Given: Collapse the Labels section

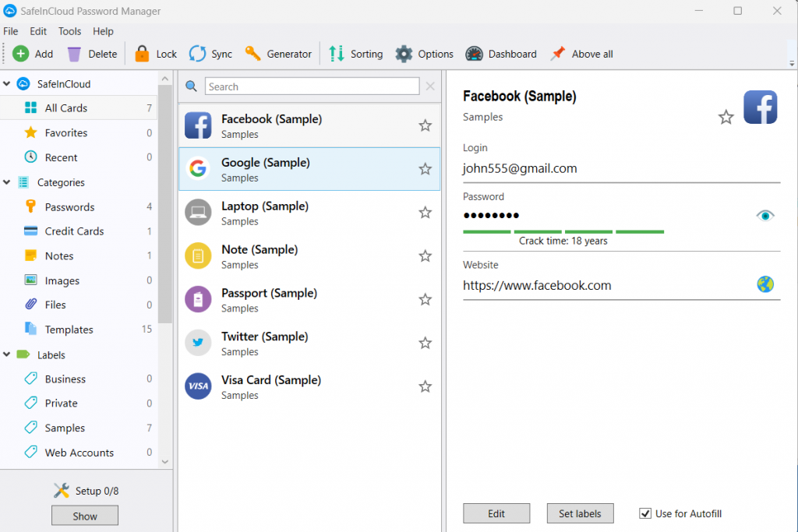Looking at the screenshot, I should coord(8,354).
